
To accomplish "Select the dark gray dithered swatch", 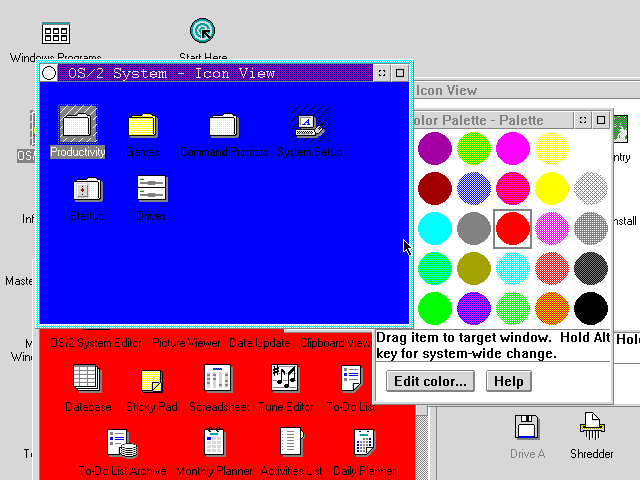I will coord(591,268).
